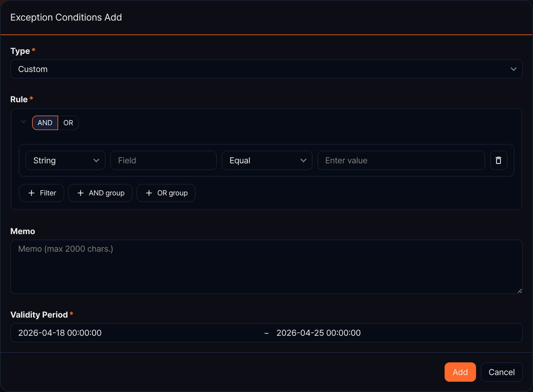Open the Type dropdown showing Custom
The image size is (533, 392).
266,69
